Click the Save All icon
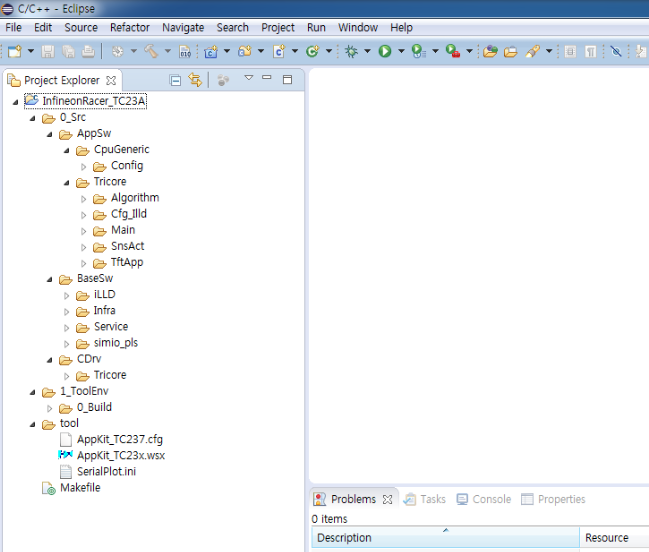649x552 pixels. 68,51
